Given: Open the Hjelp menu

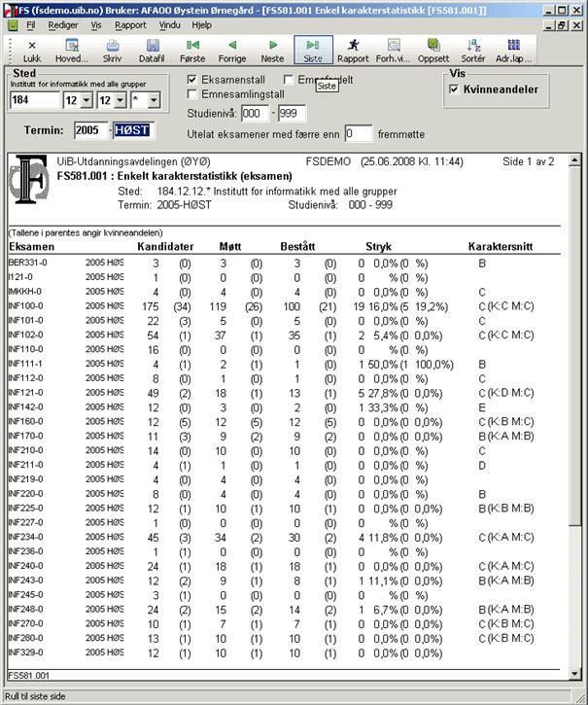Looking at the screenshot, I should coord(201,25).
